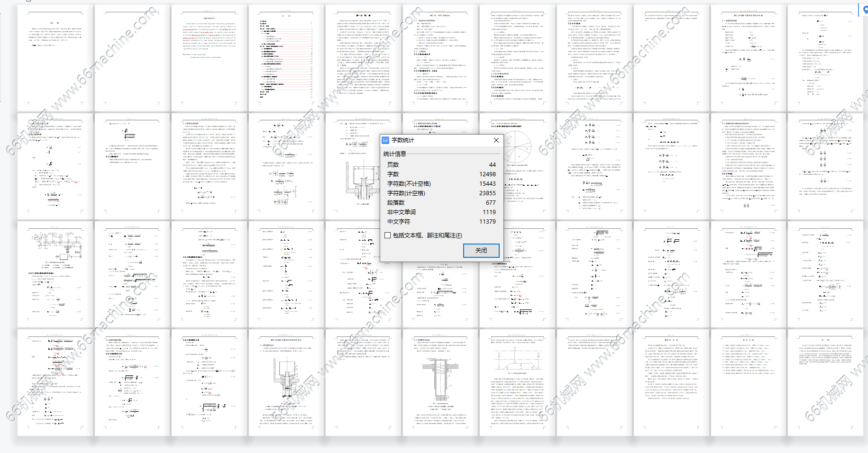Image resolution: width=868 pixels, height=453 pixels.
Task: Open the first page thumbnail with 摘要
Action: click(55, 58)
